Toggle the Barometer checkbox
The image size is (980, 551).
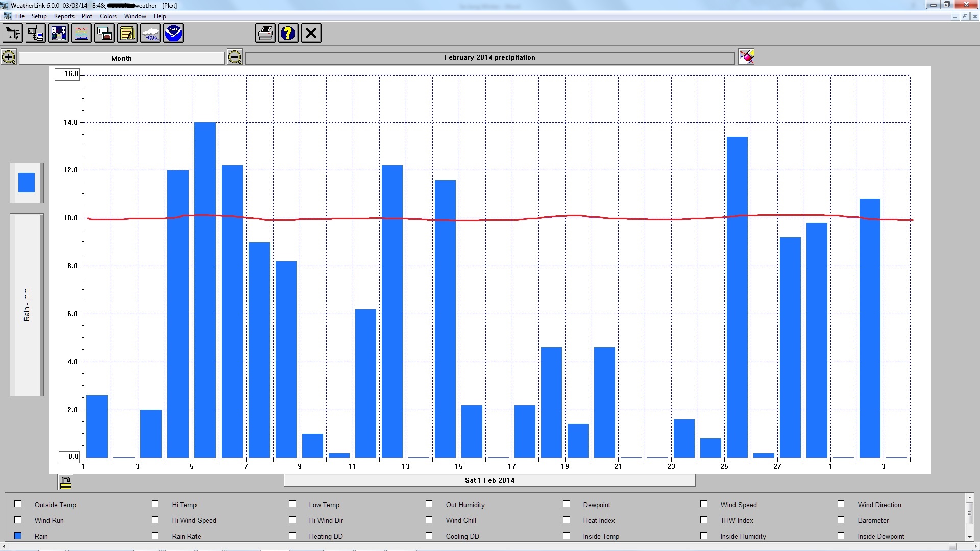coord(841,520)
